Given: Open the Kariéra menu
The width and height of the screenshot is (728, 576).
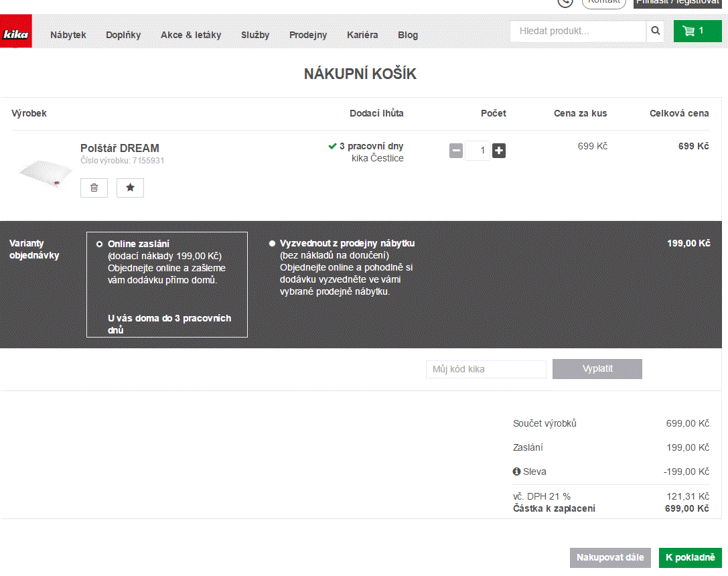Looking at the screenshot, I should (362, 35).
